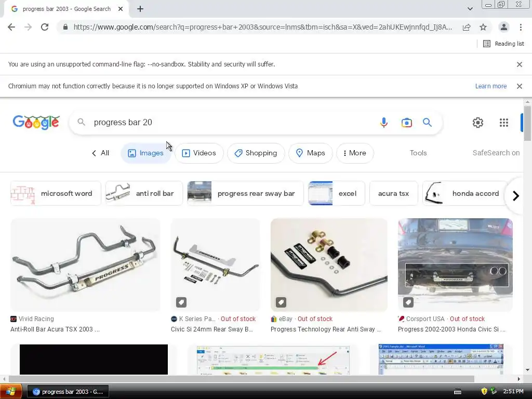The image size is (532, 399).
Task: Open the black image thumbnail
Action: [94, 360]
